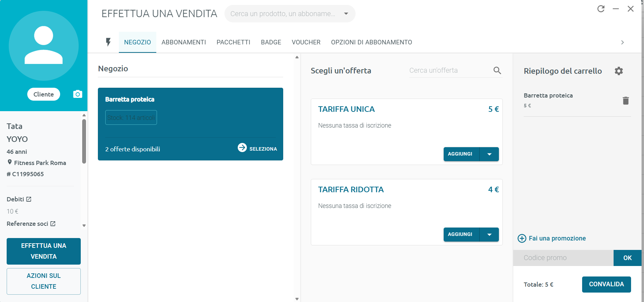This screenshot has width=644, height=302.
Task: Click the camera icon to change photo
Action: (x=78, y=94)
